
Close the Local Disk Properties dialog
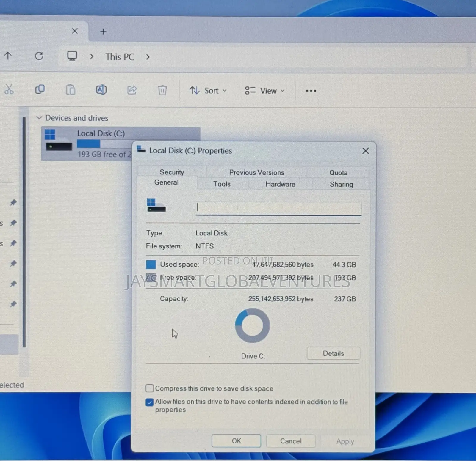pos(366,151)
